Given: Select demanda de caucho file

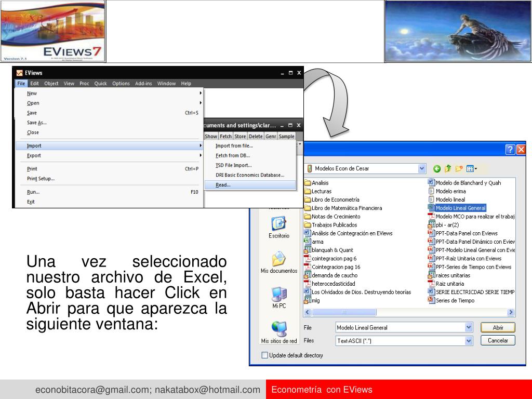Looking at the screenshot, I should point(331,275).
